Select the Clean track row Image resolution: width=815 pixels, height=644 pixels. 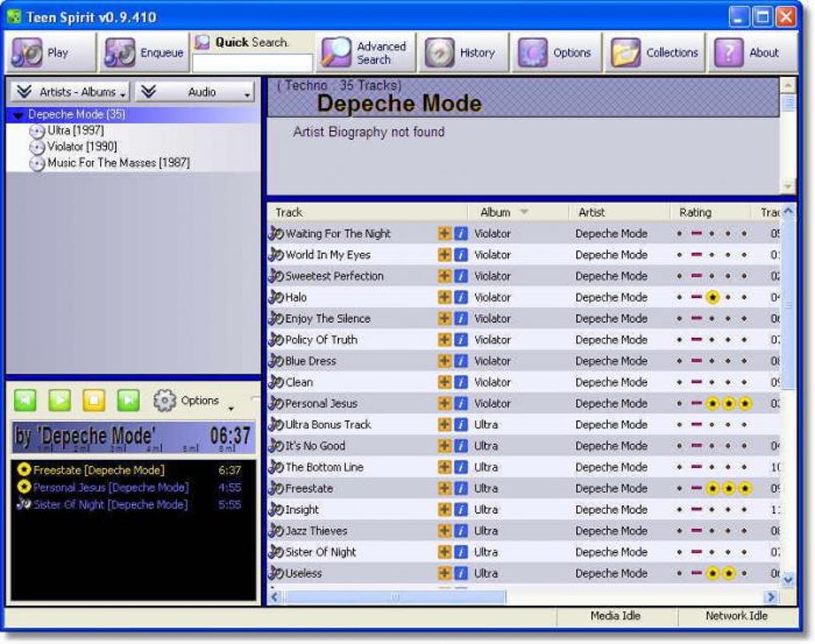pos(524,382)
